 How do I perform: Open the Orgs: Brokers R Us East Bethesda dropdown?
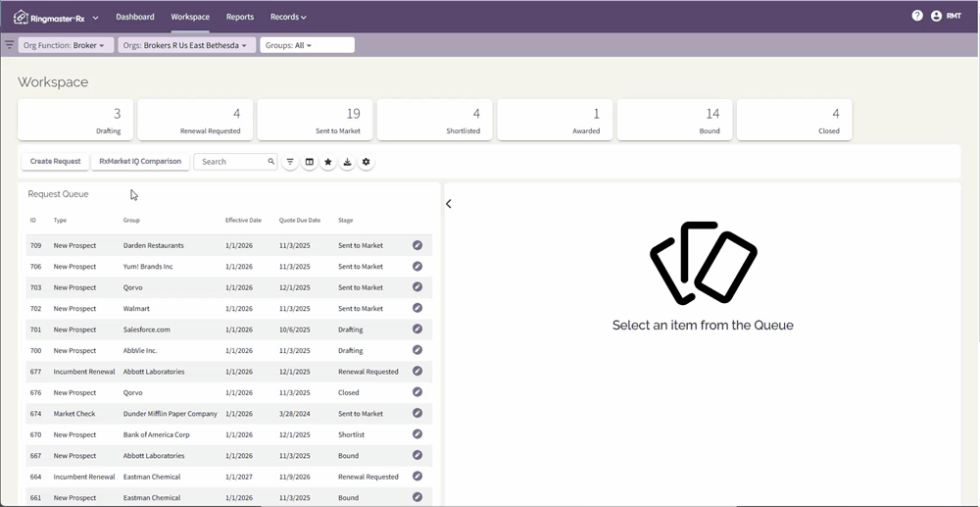(x=187, y=45)
